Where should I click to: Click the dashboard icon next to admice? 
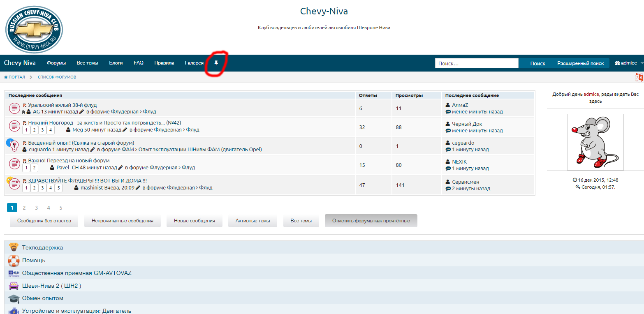tap(617, 63)
